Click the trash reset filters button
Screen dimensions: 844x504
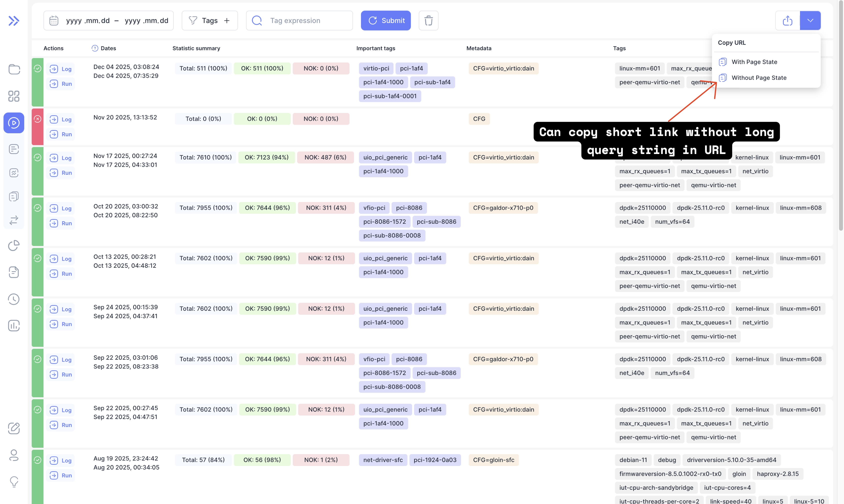[428, 21]
